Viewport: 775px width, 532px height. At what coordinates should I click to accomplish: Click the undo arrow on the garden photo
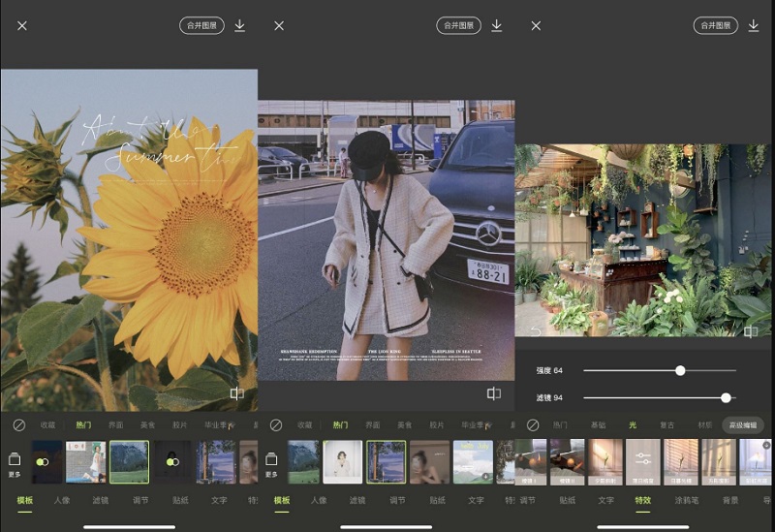(536, 332)
